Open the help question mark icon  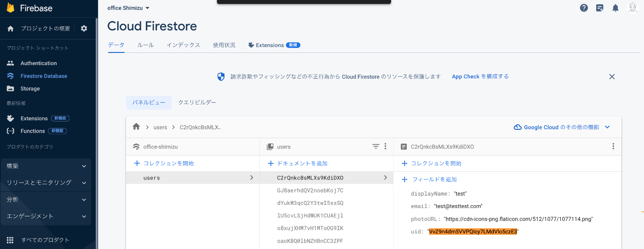(x=584, y=8)
